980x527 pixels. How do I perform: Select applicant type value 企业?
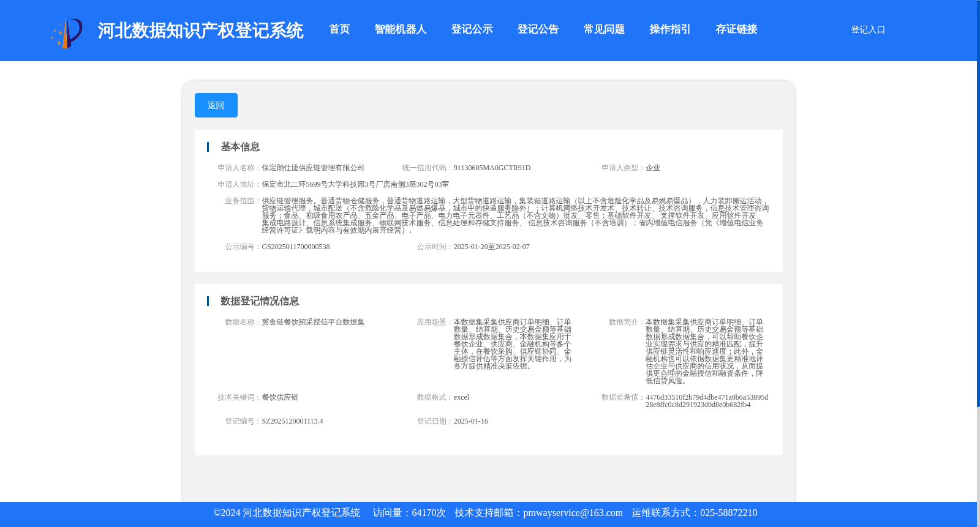653,168
